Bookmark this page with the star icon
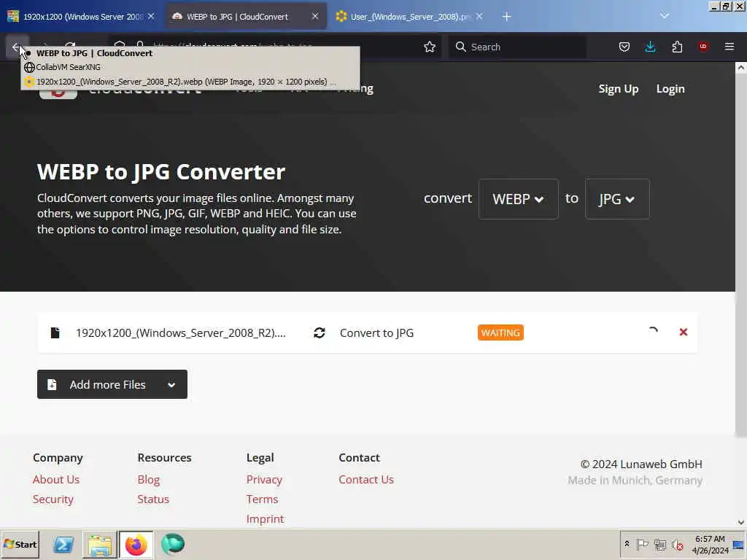This screenshot has width=747, height=560. pos(429,47)
